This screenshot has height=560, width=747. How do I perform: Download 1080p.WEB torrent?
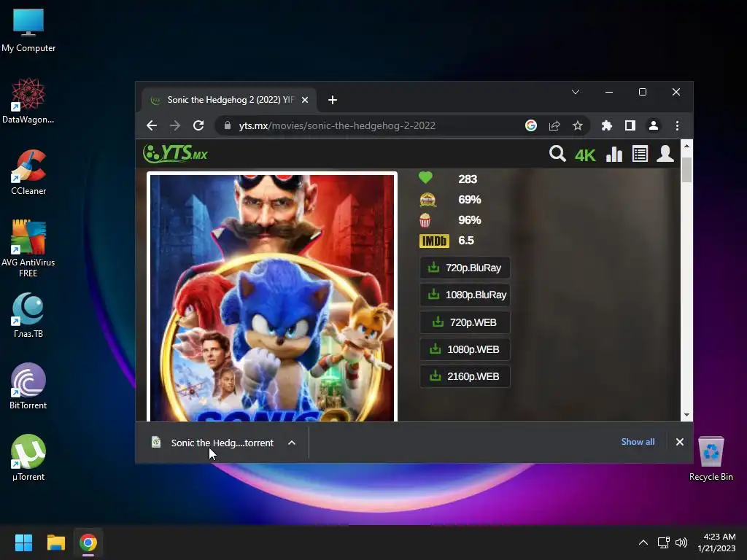(x=465, y=349)
